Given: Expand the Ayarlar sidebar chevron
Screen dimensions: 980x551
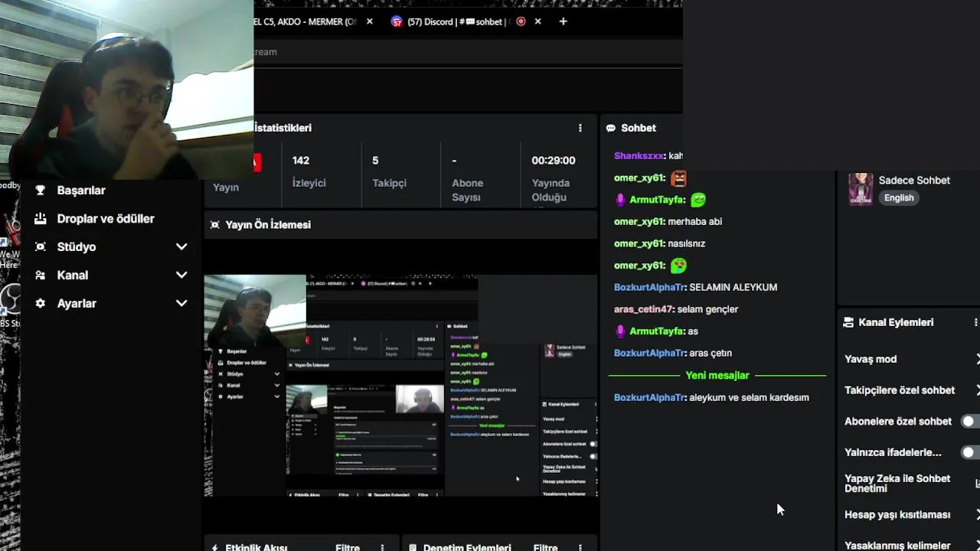Looking at the screenshot, I should tap(181, 303).
